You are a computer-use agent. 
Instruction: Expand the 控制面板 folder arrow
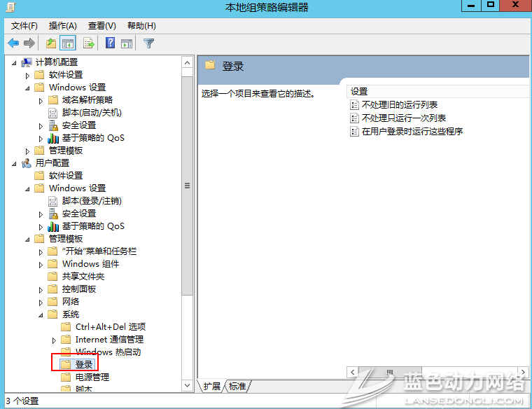(x=41, y=289)
